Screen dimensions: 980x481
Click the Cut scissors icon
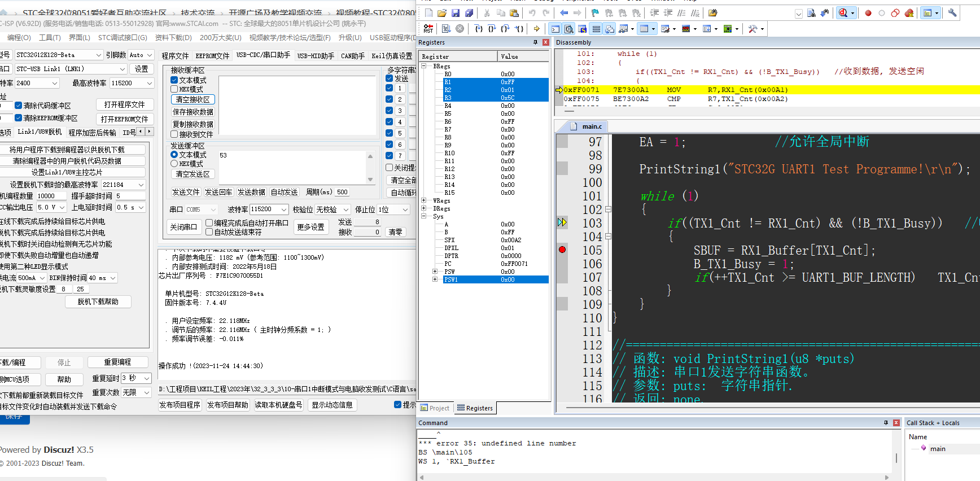[487, 13]
